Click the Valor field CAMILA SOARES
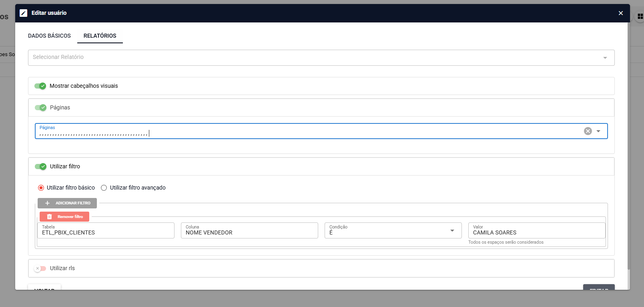 tap(537, 230)
